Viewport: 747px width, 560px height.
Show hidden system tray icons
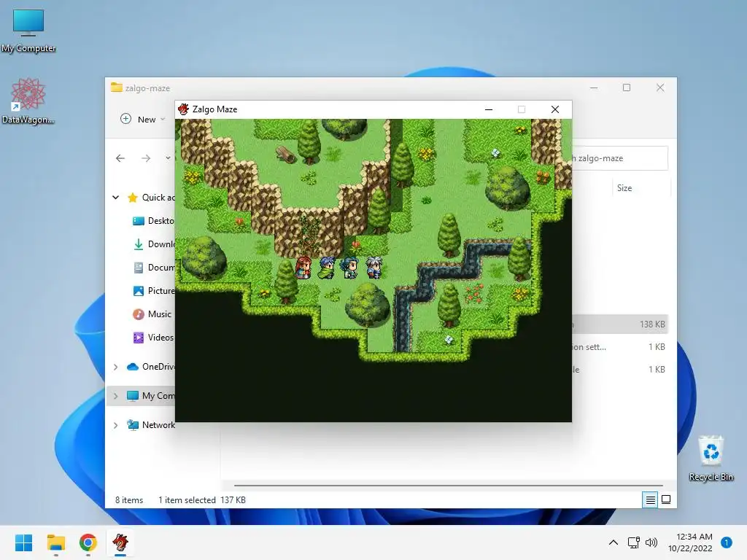coord(614,542)
